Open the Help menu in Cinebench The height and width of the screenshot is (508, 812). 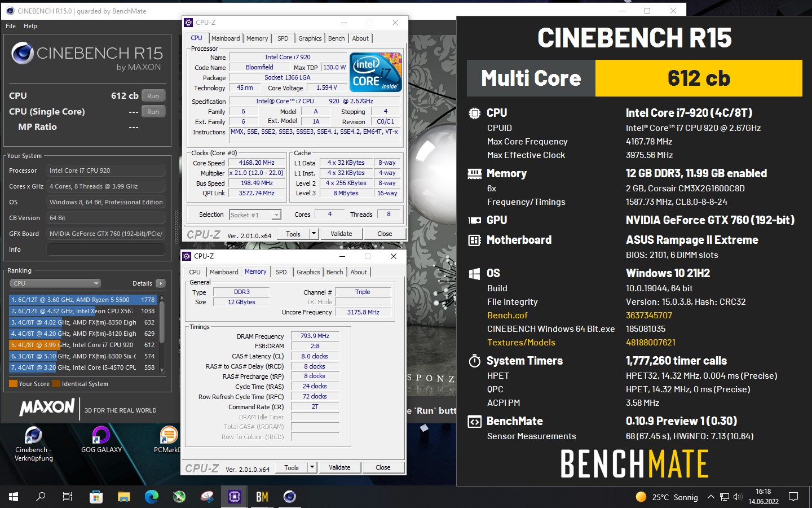(x=30, y=26)
